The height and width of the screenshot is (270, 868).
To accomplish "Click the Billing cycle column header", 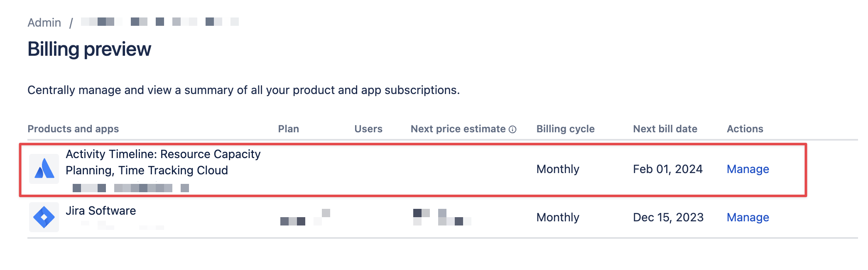I will tap(565, 129).
